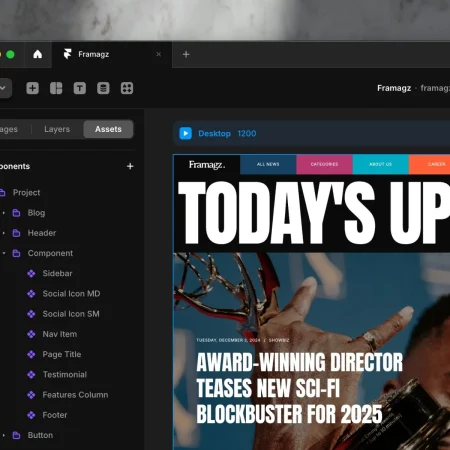Click the Footer label

pos(55,415)
